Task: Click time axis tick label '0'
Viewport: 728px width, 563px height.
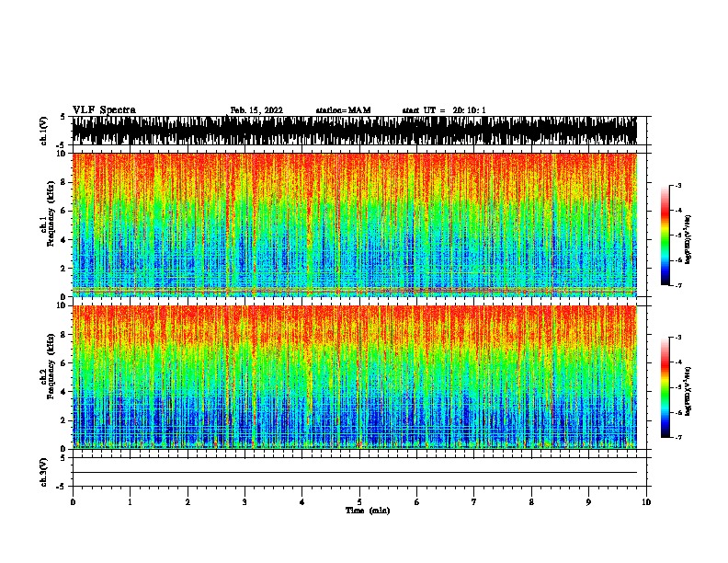Action: coord(73,502)
